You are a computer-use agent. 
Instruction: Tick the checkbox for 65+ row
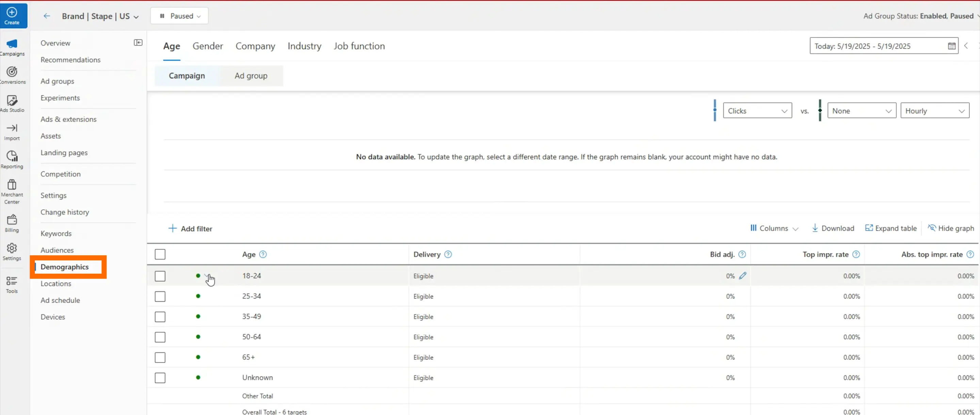160,358
